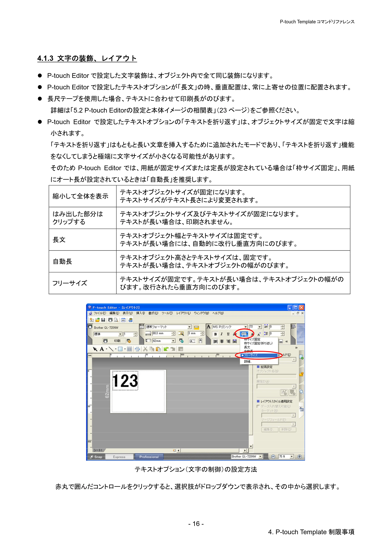Click the Paste clipboard icon
Image resolution: width=392 pixels, height=555 pixels.
(x=158, y=349)
